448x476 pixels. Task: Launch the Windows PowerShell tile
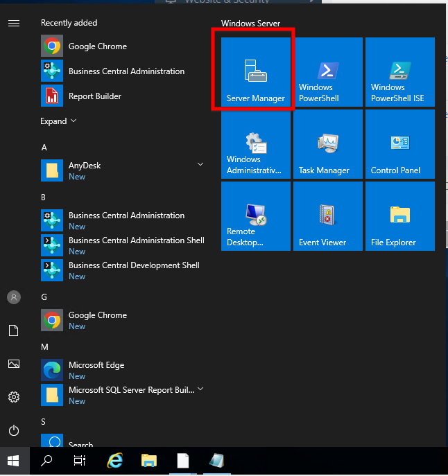pos(328,72)
